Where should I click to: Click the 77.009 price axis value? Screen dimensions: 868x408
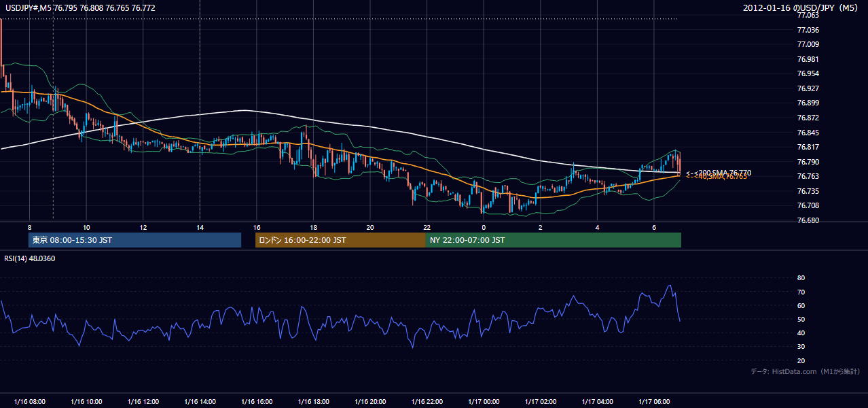(808, 44)
